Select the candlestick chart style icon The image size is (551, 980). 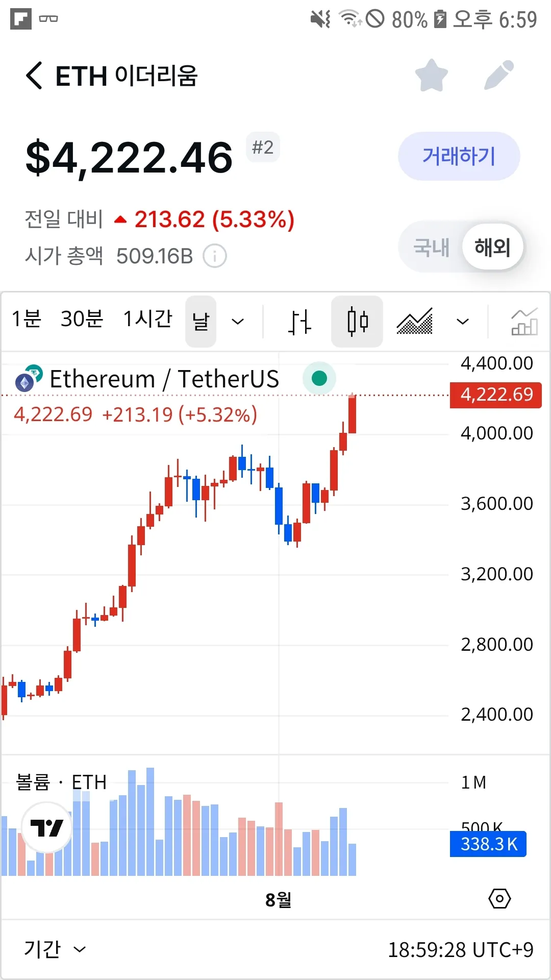point(357,322)
